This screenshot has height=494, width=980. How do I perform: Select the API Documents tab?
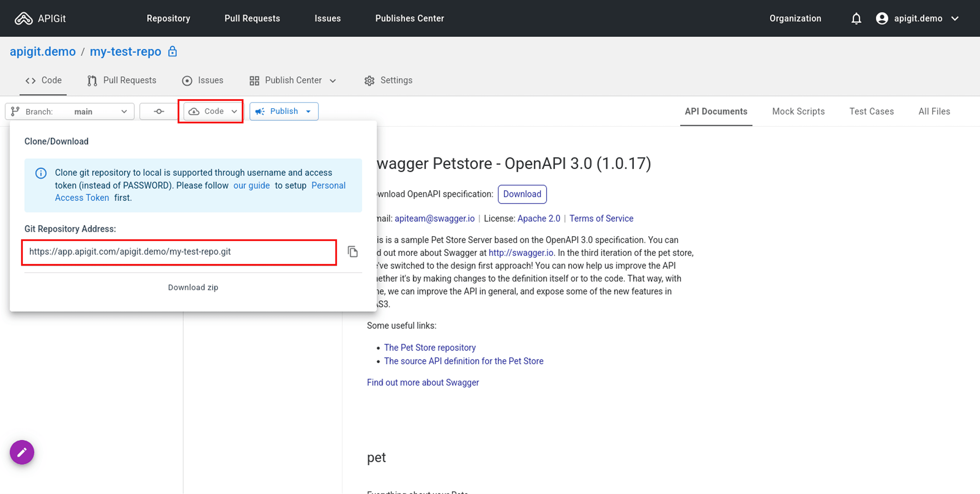[716, 112]
